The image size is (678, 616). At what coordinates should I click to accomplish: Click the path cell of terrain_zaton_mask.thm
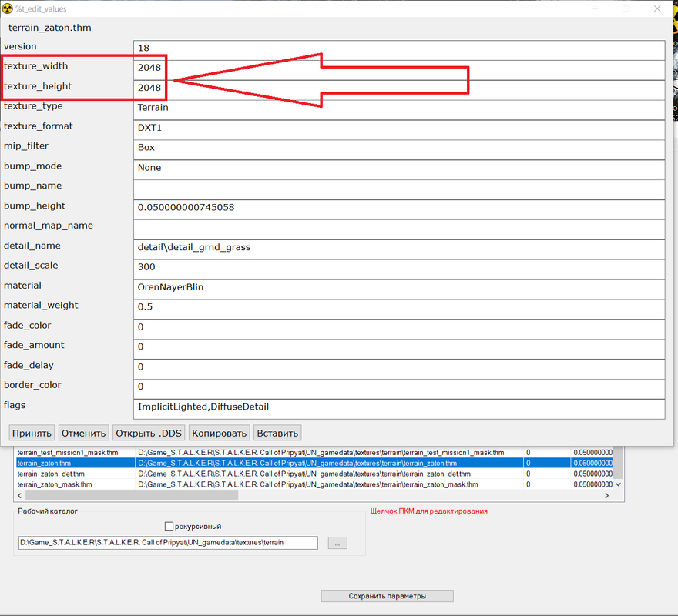[330, 484]
